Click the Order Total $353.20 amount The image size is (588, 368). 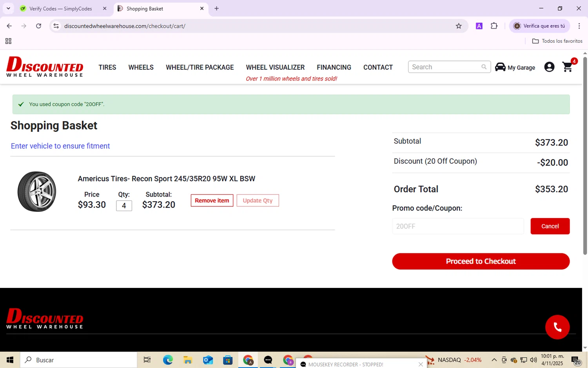coord(551,189)
